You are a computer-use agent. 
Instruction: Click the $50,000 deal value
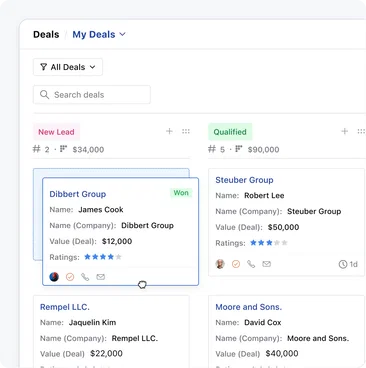coord(283,227)
